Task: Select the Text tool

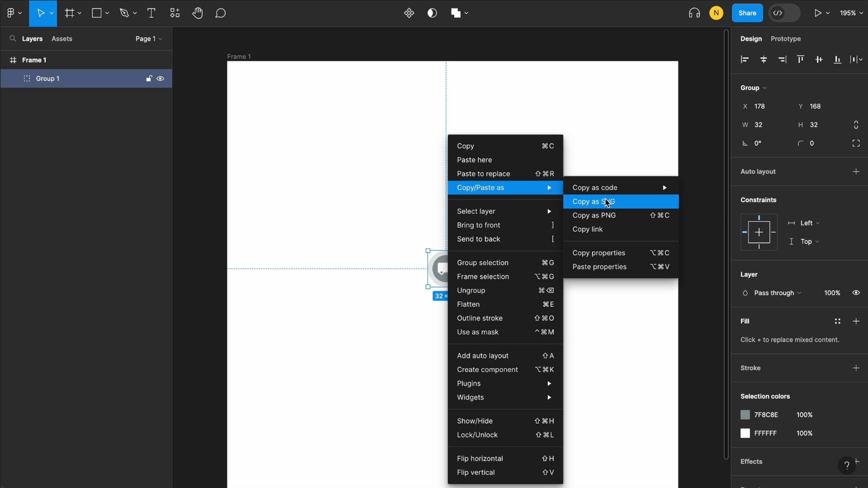Action: pyautogui.click(x=151, y=13)
